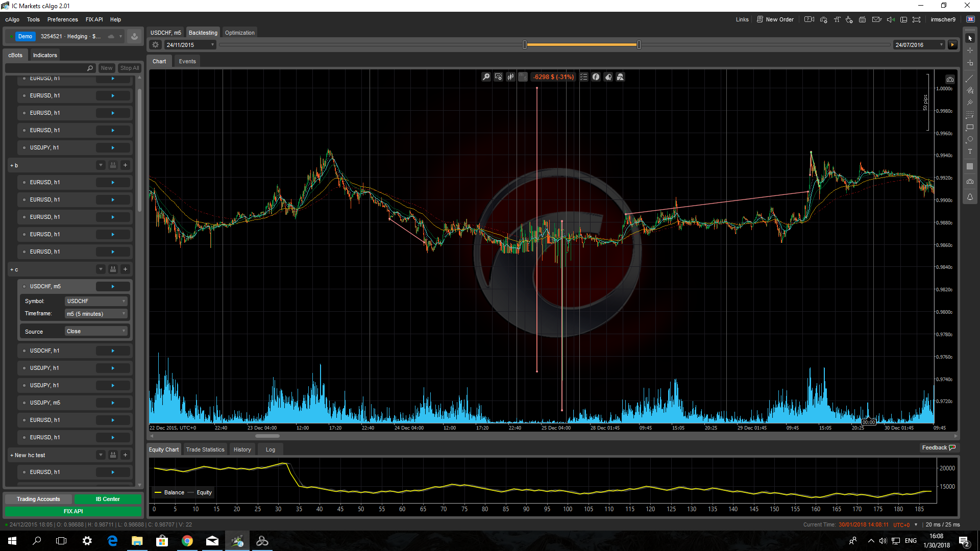This screenshot has height=551, width=980.
Task: Open the History tab
Action: 242,449
